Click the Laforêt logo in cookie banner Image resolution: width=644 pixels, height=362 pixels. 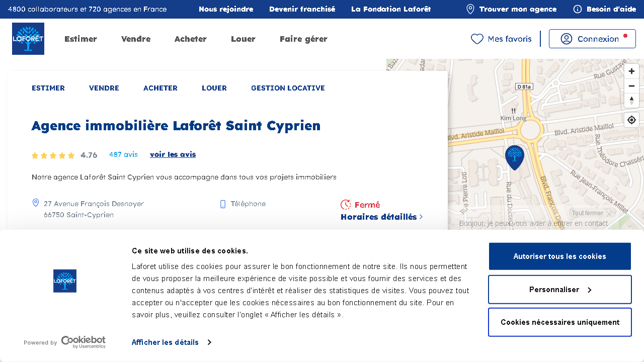point(65,281)
